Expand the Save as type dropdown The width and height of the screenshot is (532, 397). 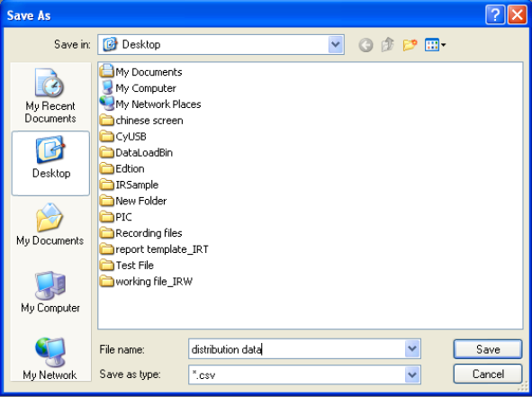coord(412,374)
